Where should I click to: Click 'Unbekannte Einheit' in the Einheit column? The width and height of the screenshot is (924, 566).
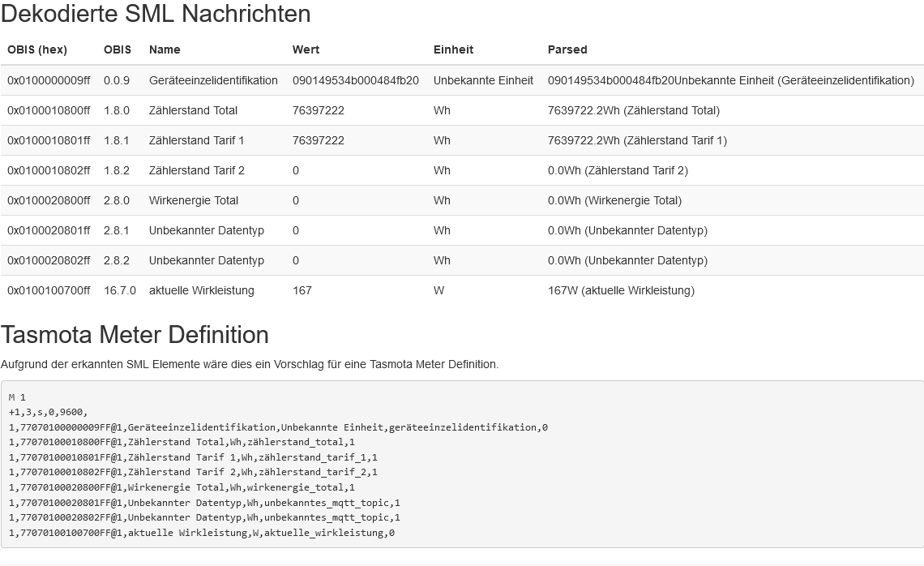coord(483,80)
